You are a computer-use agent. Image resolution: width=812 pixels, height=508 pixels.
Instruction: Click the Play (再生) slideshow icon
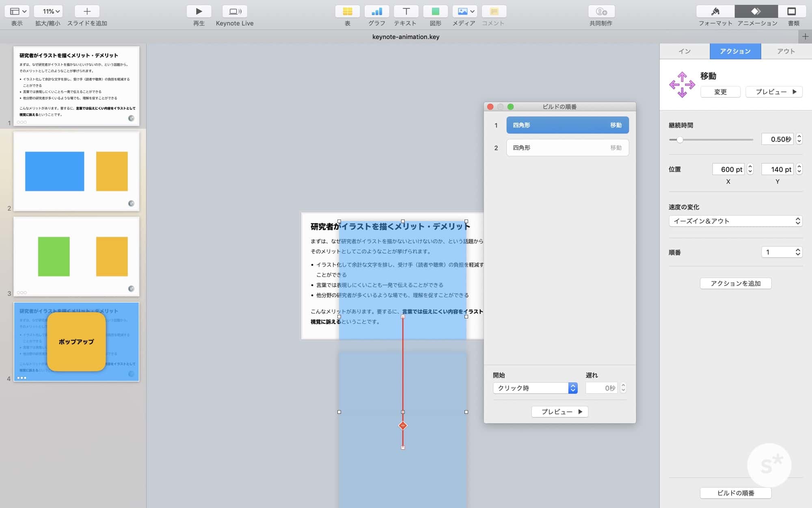point(199,11)
